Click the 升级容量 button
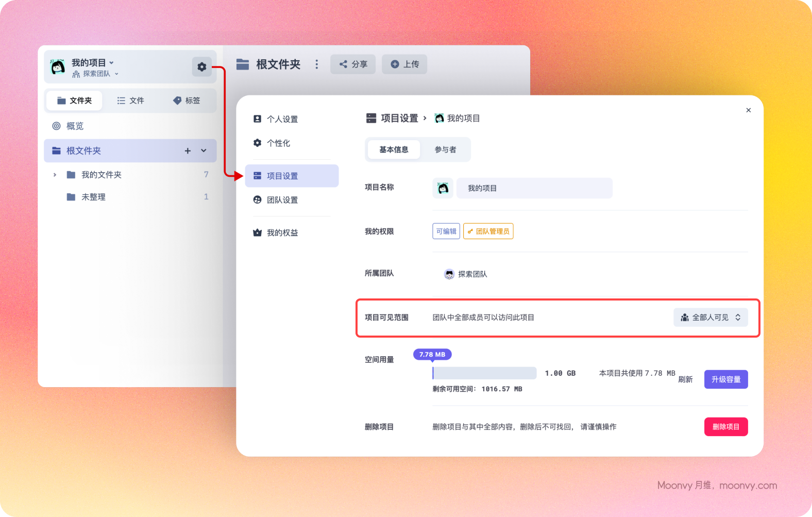Viewport: 812px width, 517px height. click(725, 379)
